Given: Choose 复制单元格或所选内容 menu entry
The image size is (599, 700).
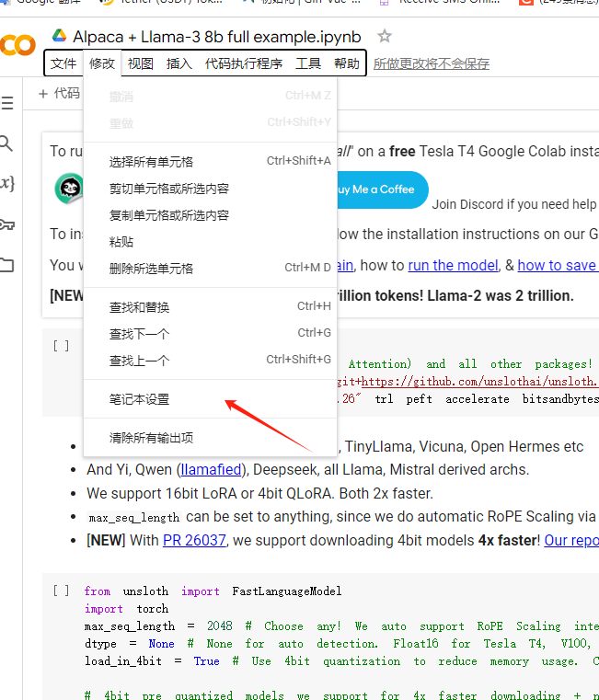Looking at the screenshot, I should 210,215.
